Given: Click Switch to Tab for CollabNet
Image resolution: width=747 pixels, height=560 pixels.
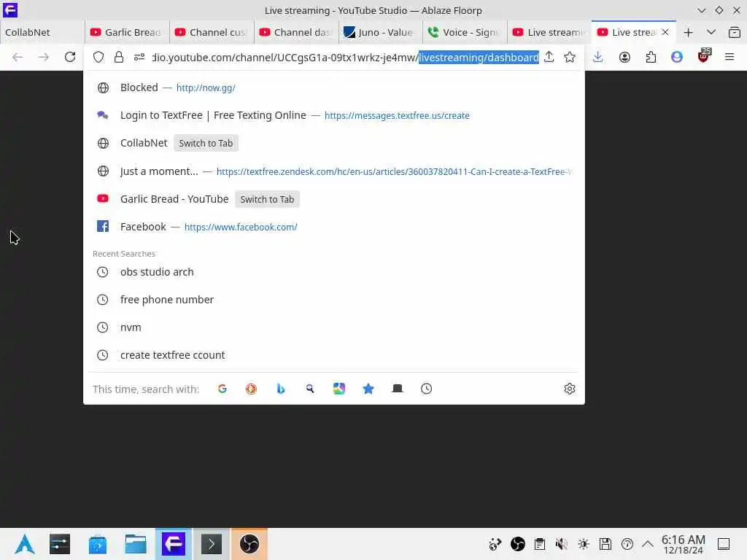Looking at the screenshot, I should point(206,144).
